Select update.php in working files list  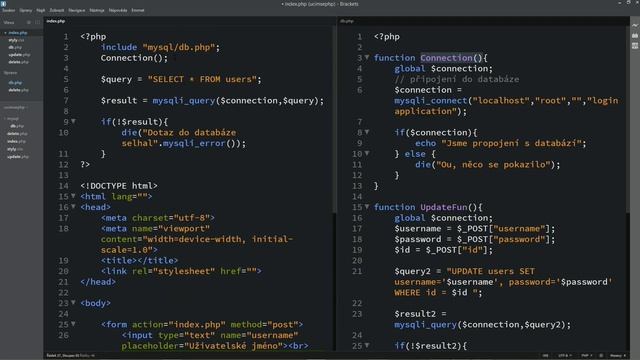pyautogui.click(x=19, y=55)
